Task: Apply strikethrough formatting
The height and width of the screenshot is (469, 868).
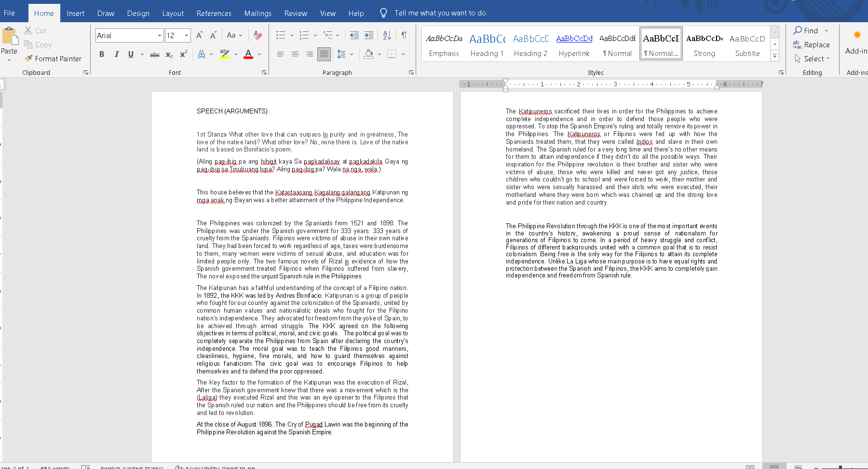Action: tap(154, 55)
